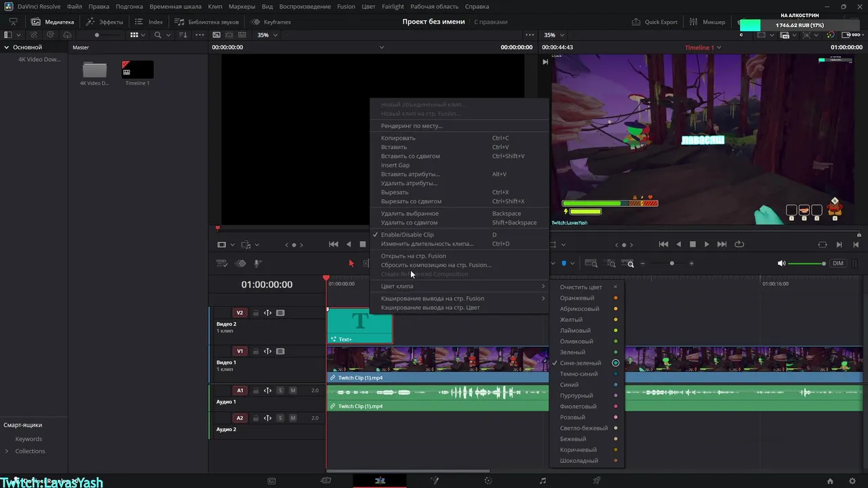Image resolution: width=868 pixels, height=488 pixels.
Task: Click the volume speaker icon
Action: (781, 263)
